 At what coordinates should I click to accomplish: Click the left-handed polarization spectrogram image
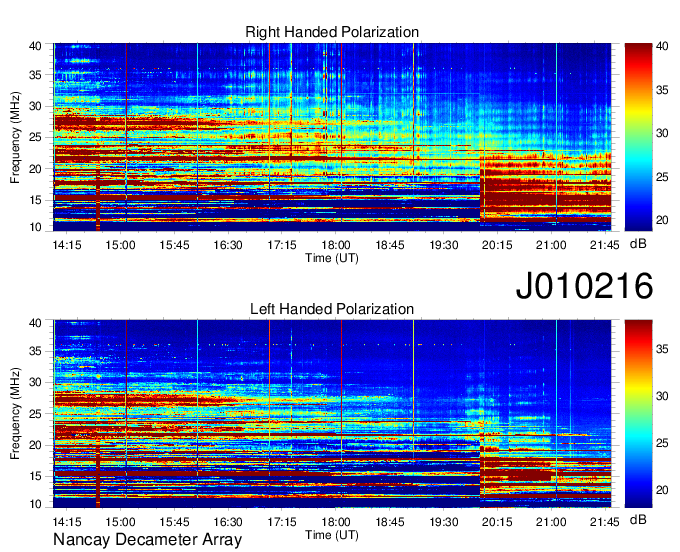tap(332, 414)
